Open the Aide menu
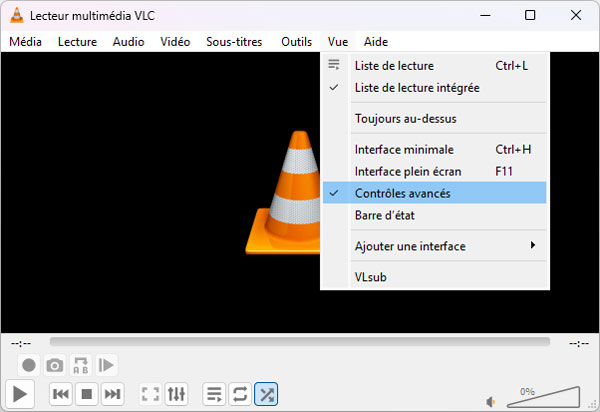 click(376, 41)
